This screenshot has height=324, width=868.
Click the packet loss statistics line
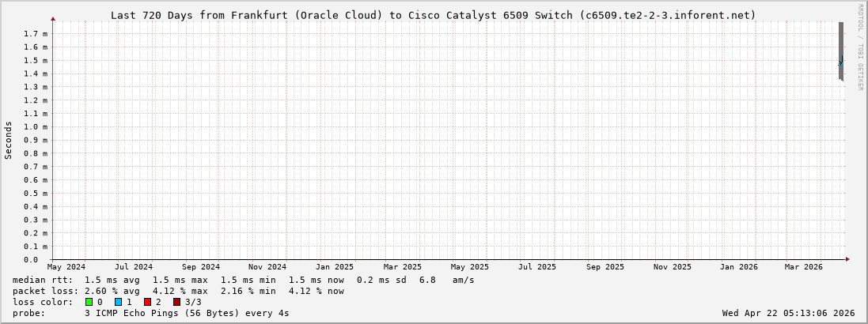[178, 291]
